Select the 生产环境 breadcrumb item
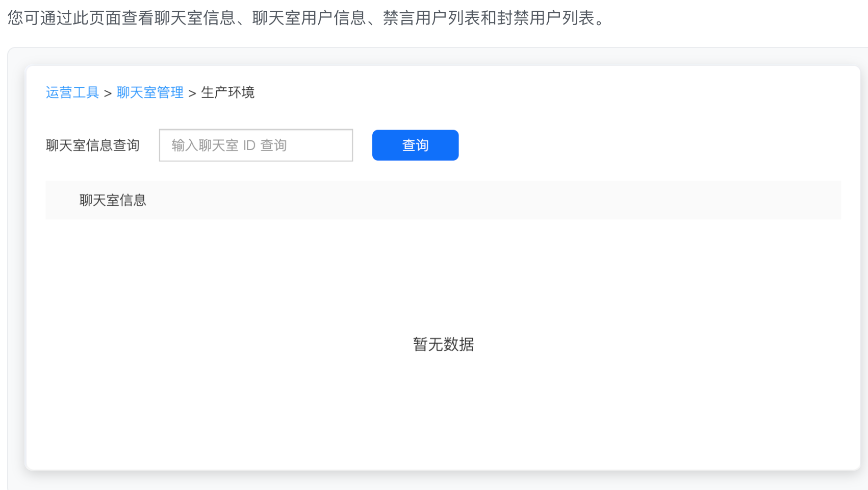The image size is (868, 490). click(x=227, y=92)
